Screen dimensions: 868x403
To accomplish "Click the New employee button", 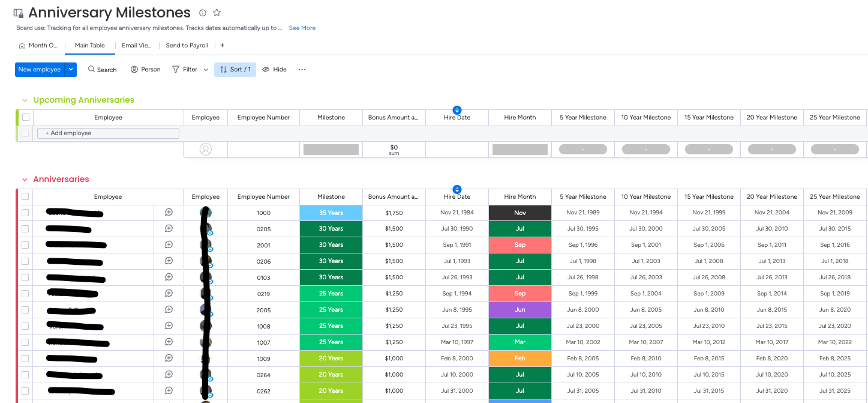I will point(40,70).
